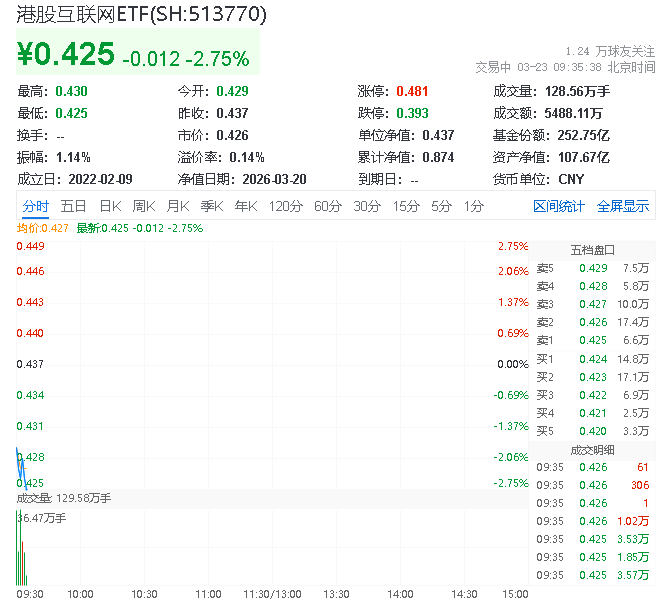The height and width of the screenshot is (613, 656).
Task: Open the 季K chart tab
Action: 211,206
